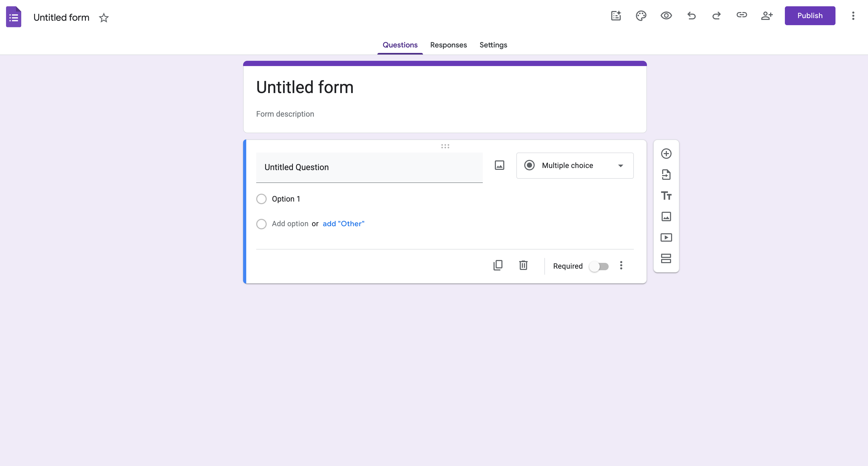Click the Add video icon
868x466 pixels.
[666, 237]
